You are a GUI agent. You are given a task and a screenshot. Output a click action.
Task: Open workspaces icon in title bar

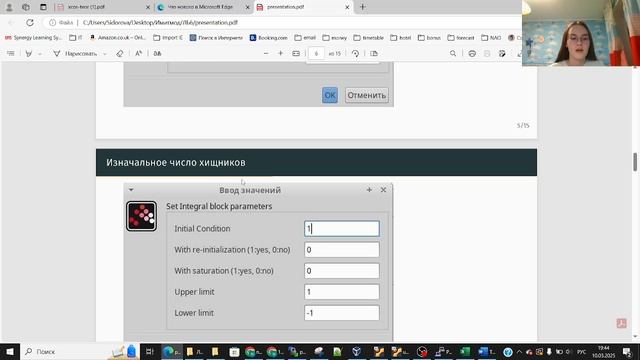pyautogui.click(x=26, y=7)
